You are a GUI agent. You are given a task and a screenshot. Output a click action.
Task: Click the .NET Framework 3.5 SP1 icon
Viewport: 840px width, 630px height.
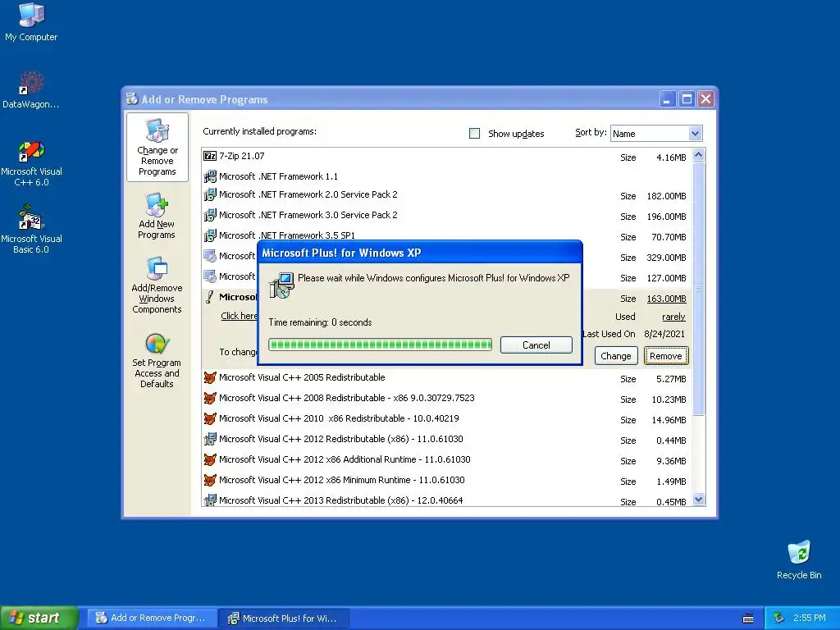[210, 235]
